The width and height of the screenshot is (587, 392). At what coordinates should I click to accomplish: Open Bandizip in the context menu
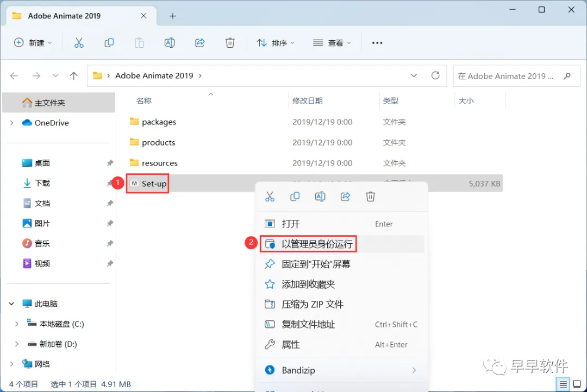[x=341, y=370]
